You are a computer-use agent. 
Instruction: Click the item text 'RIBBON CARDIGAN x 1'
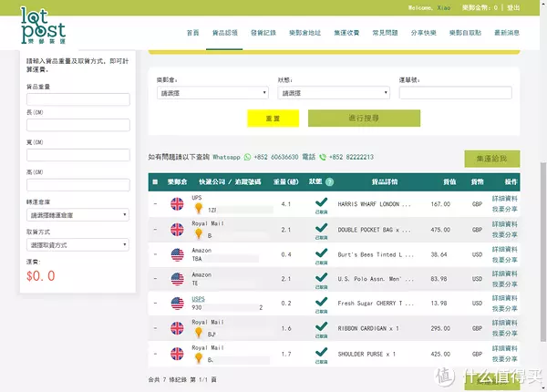(x=368, y=328)
